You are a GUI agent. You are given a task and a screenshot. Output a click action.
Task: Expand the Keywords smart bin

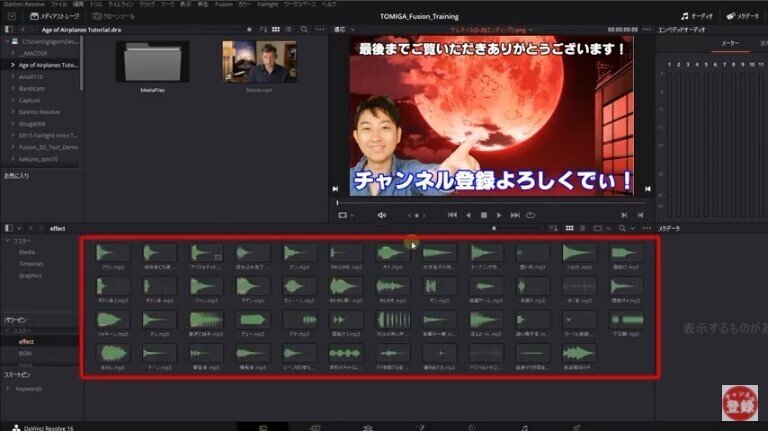(x=7, y=389)
